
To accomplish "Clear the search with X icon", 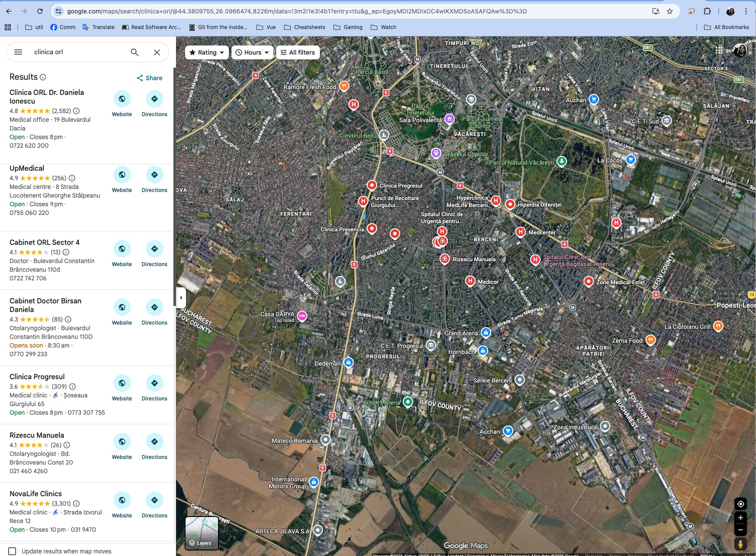I will coord(157,52).
